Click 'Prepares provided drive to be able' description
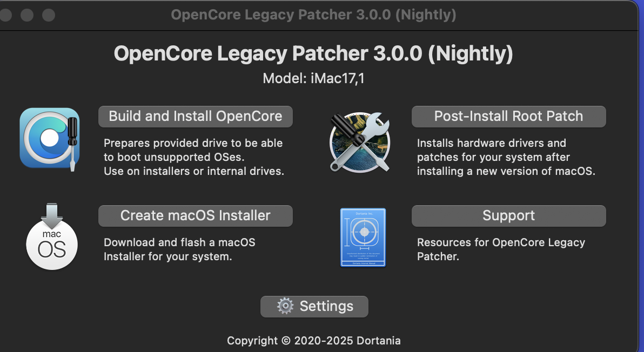 click(193, 143)
